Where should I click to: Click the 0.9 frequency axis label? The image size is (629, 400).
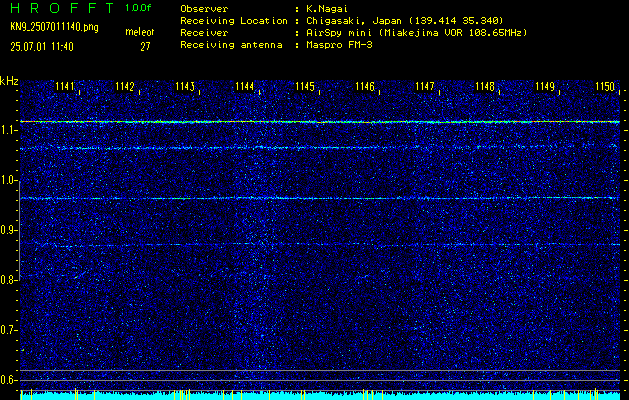(7, 230)
